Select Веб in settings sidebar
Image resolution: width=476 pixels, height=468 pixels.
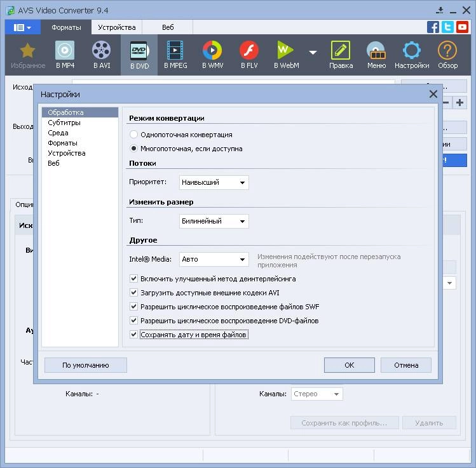pyautogui.click(x=80, y=163)
